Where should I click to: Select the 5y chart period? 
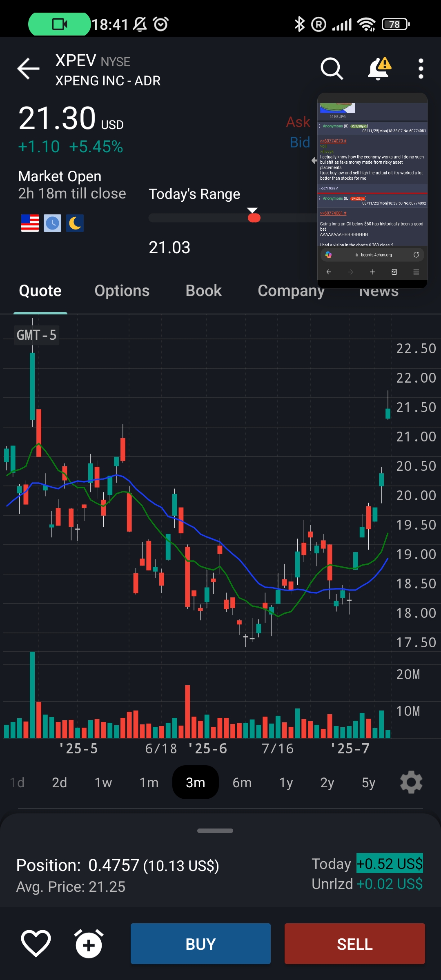pyautogui.click(x=368, y=782)
